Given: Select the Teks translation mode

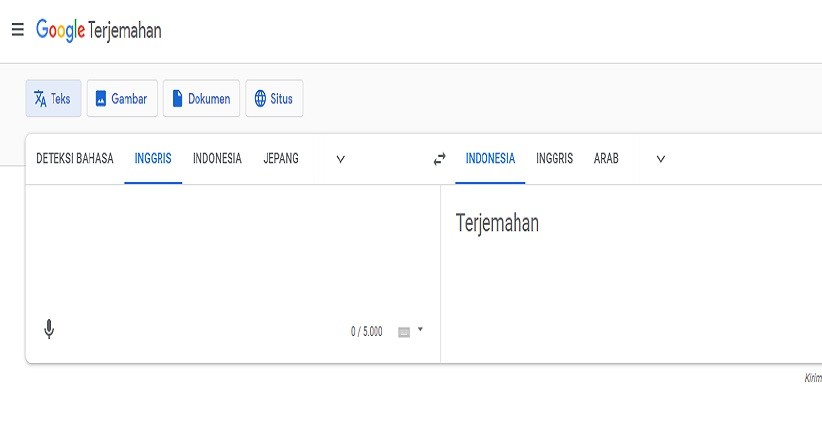Looking at the screenshot, I should (53, 99).
